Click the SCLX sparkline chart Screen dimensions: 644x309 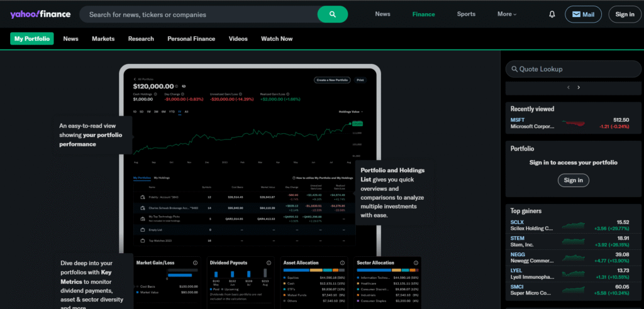[x=574, y=225]
